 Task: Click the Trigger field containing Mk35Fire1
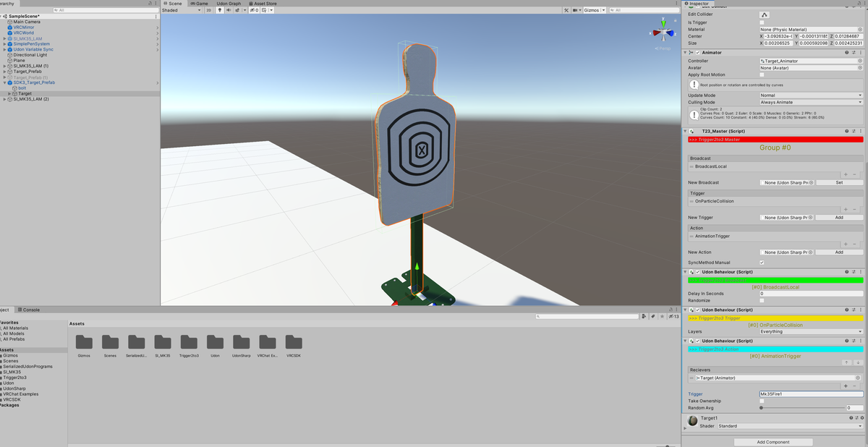tap(811, 394)
